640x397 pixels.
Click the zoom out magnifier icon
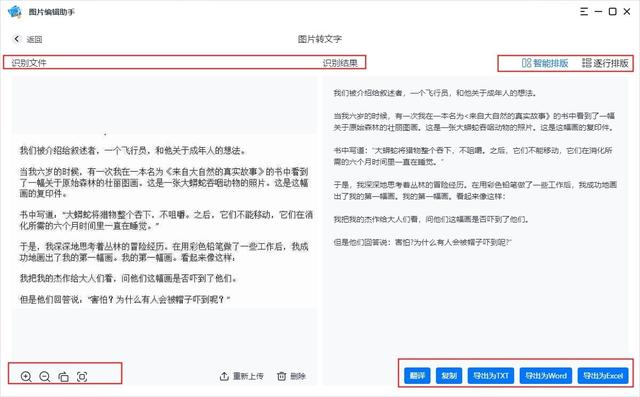[x=45, y=376]
